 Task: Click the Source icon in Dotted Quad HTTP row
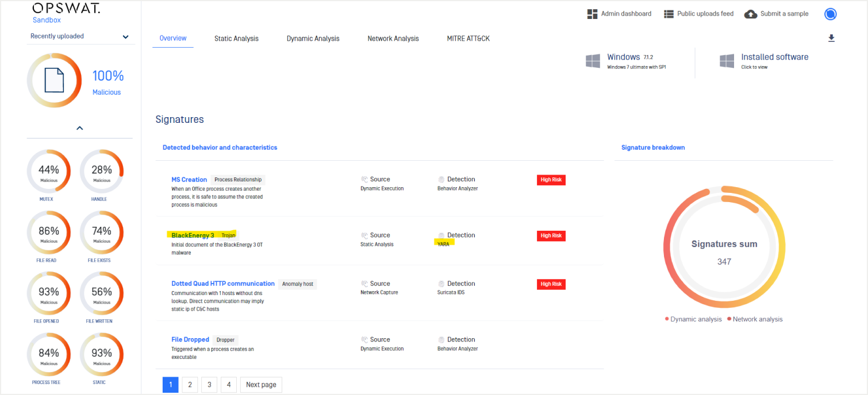(x=364, y=284)
